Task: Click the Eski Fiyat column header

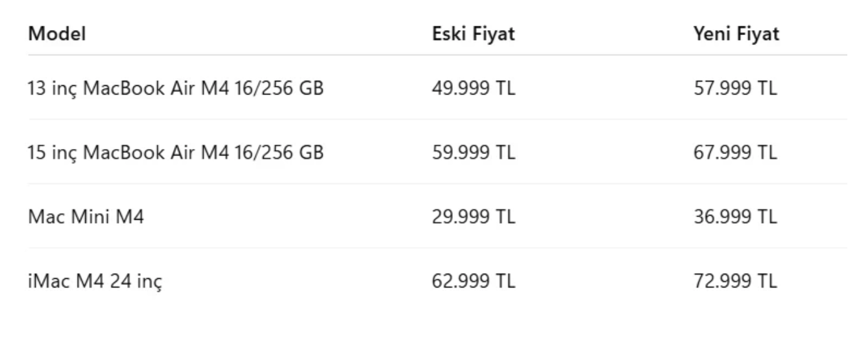Action: 473,34
